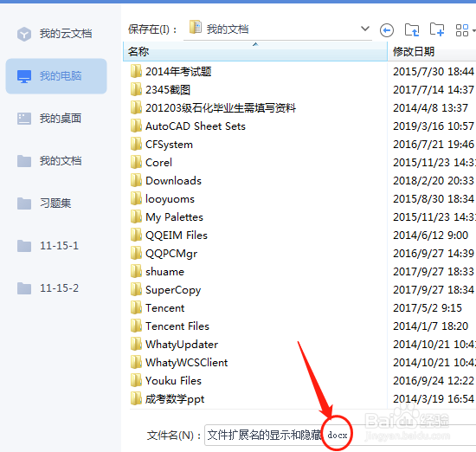Select My Computer (我的电脑) in sidebar

pyautogui.click(x=56, y=76)
